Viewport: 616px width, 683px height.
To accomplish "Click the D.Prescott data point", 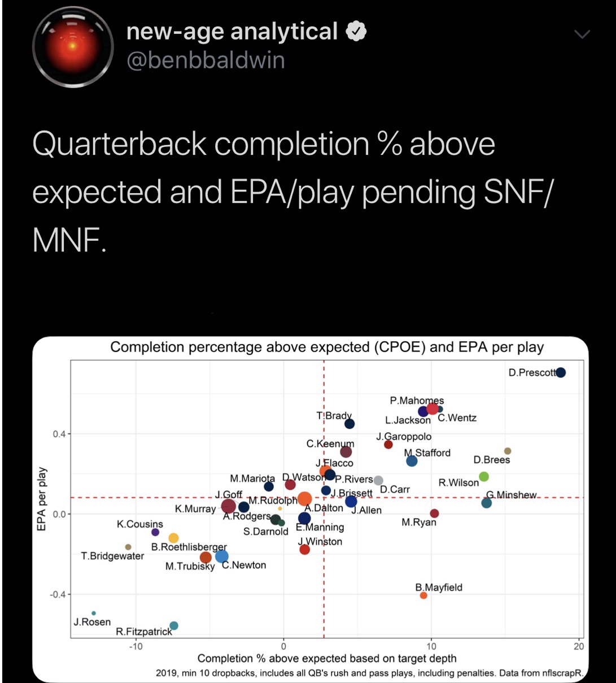I will [x=561, y=372].
